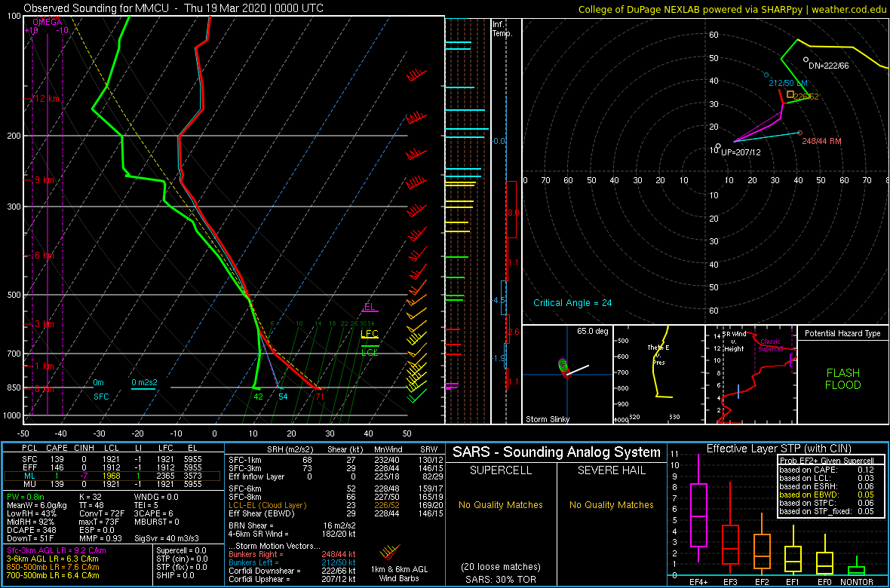Click the 'Classic Supercell' label in SR Wind panel
This screenshot has height=588, width=890.
(772, 346)
